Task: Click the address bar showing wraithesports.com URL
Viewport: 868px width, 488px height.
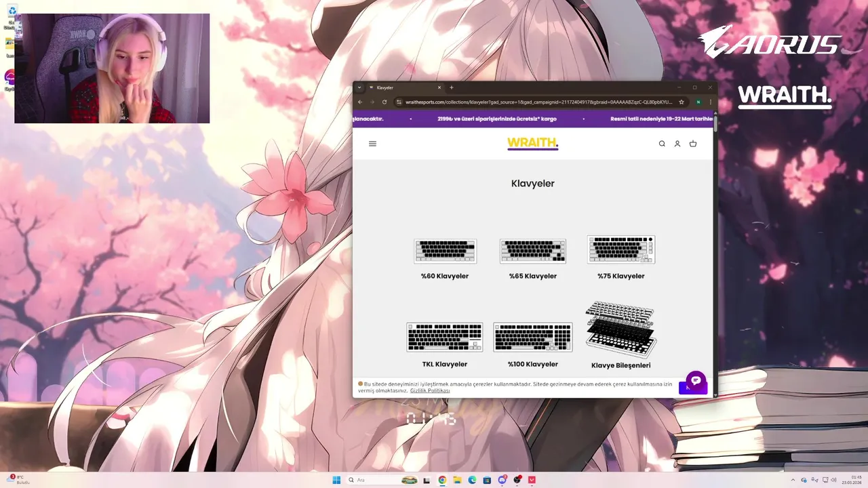Action: click(539, 102)
